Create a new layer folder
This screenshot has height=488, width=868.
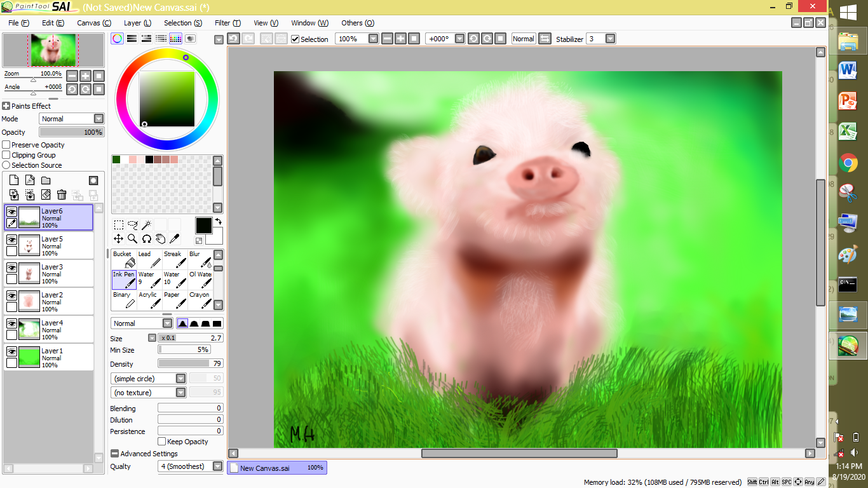(x=46, y=180)
